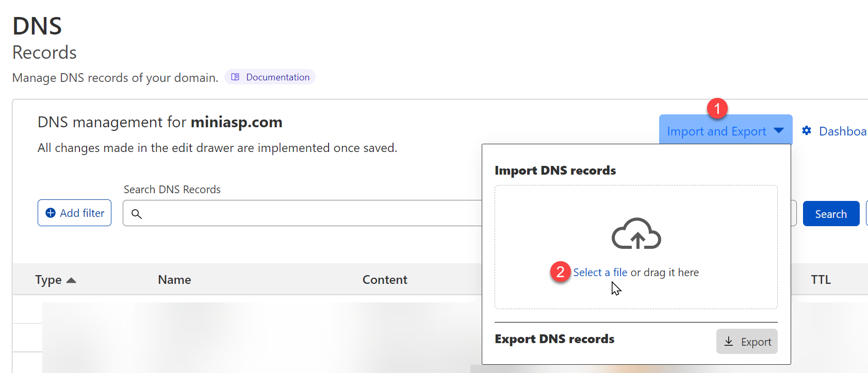868x373 pixels.
Task: Click the plus icon in Add filter
Action: [51, 213]
